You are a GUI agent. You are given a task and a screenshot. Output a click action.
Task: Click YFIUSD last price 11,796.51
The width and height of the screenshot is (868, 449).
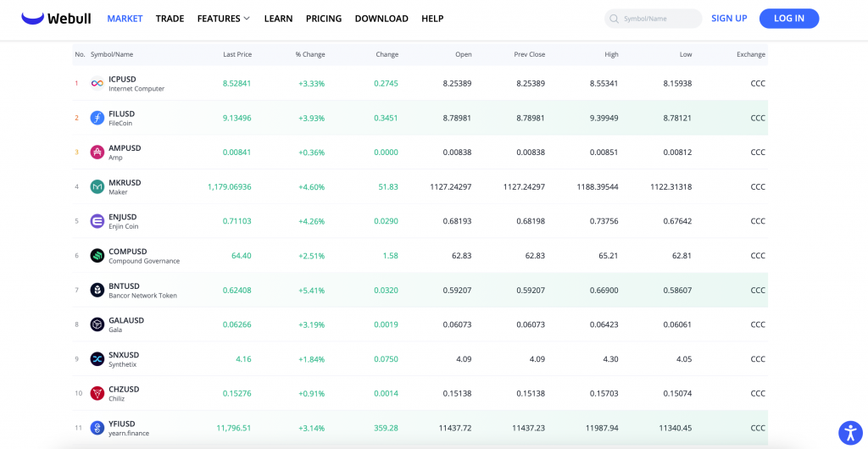click(234, 428)
